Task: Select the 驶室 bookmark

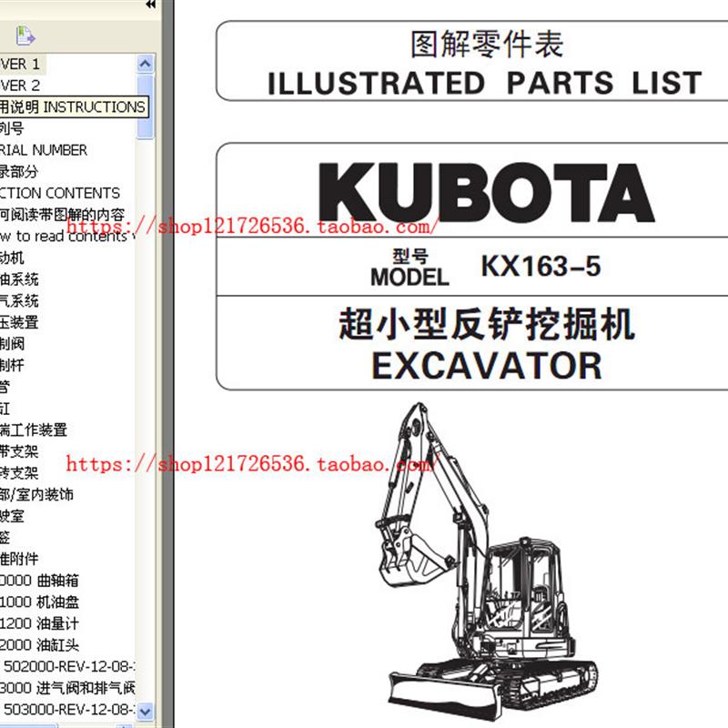Action: pos(13,516)
